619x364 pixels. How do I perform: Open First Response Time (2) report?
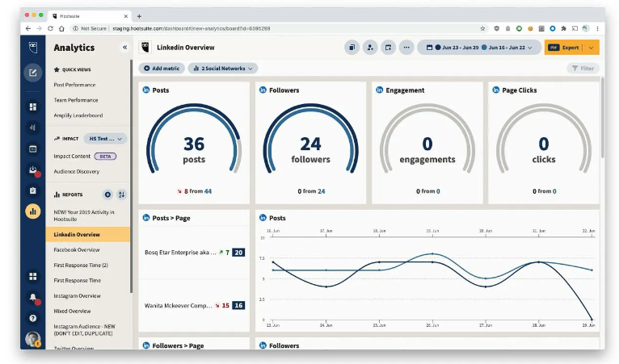tap(81, 265)
